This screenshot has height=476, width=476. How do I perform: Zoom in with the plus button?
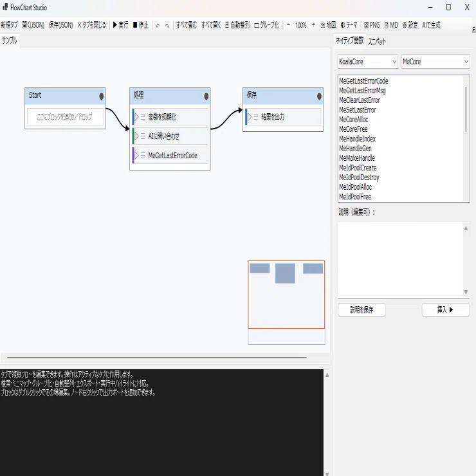(313, 25)
